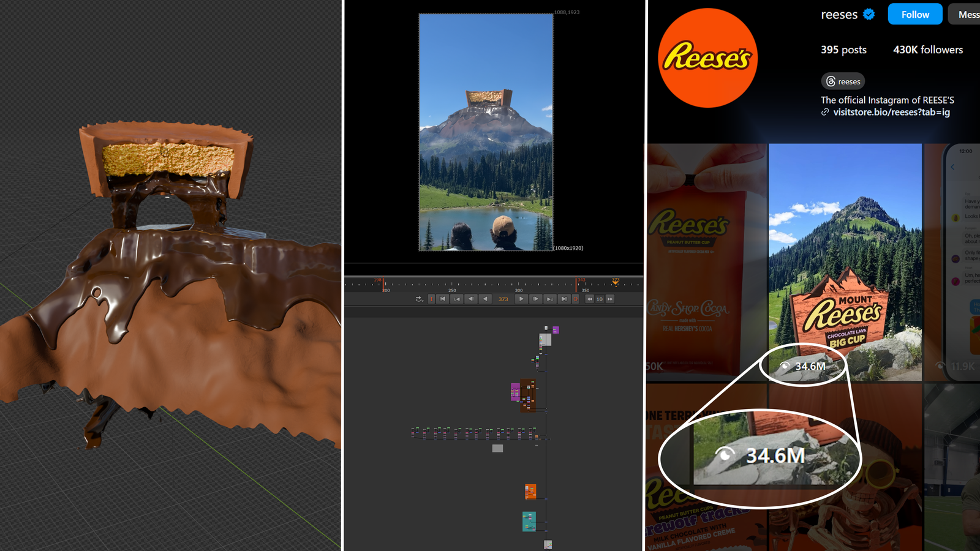The width and height of the screenshot is (980, 551).
Task: Open Message on the reeses Instagram profile
Action: [x=965, y=14]
